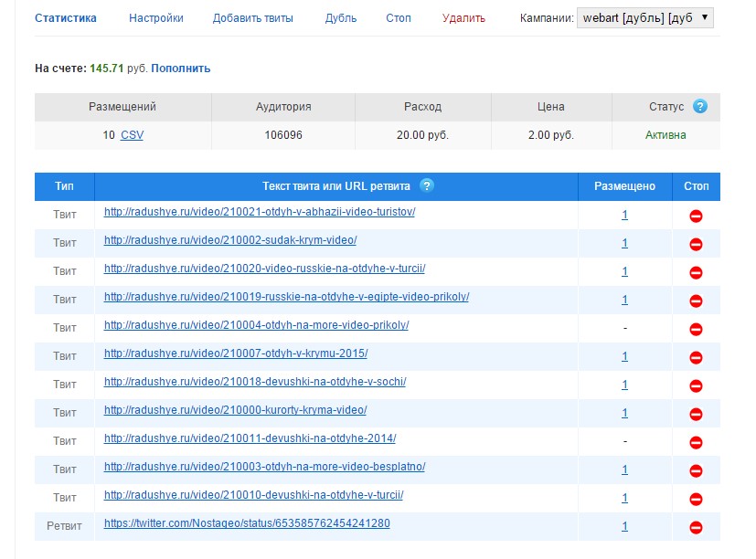Open the kurorty-kryma-video URL

[235, 410]
